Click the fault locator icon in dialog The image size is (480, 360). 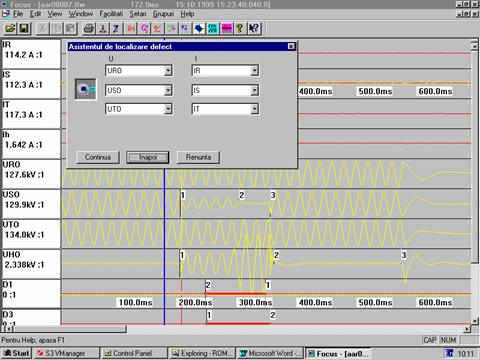click(x=86, y=89)
